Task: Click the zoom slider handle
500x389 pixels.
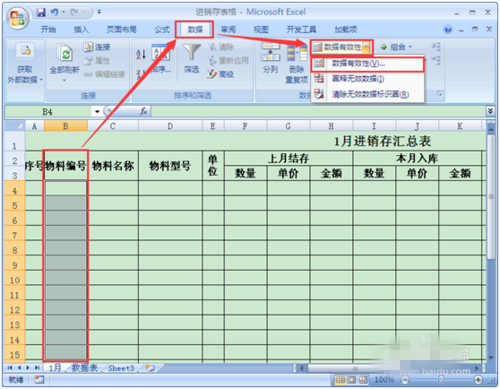Action: point(441,380)
